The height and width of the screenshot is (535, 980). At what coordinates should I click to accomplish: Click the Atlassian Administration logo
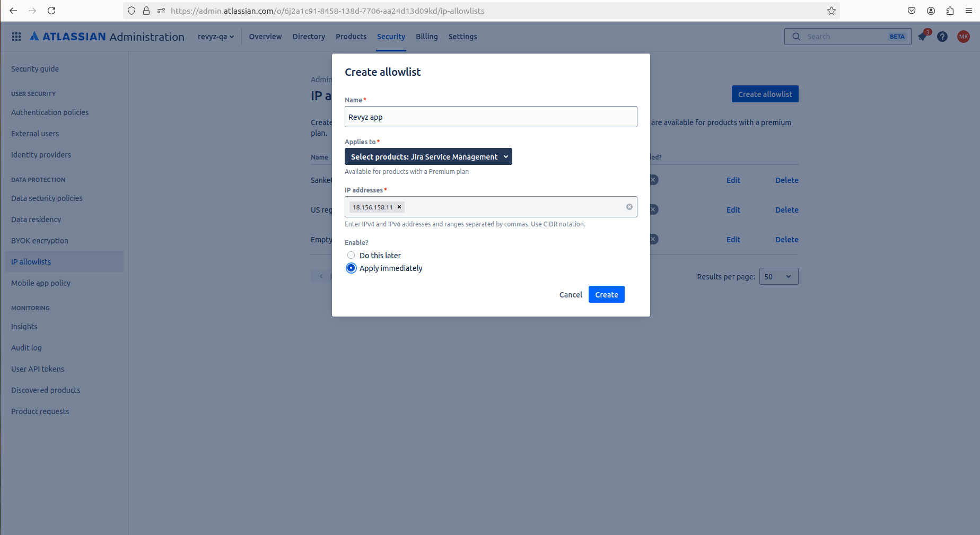click(x=107, y=37)
